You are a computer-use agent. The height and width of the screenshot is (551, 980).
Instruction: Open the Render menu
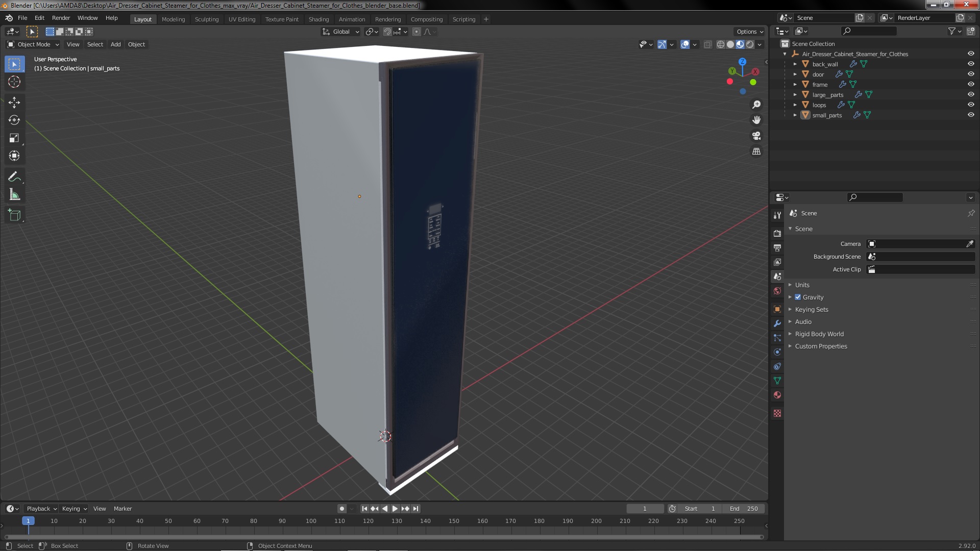61,18
